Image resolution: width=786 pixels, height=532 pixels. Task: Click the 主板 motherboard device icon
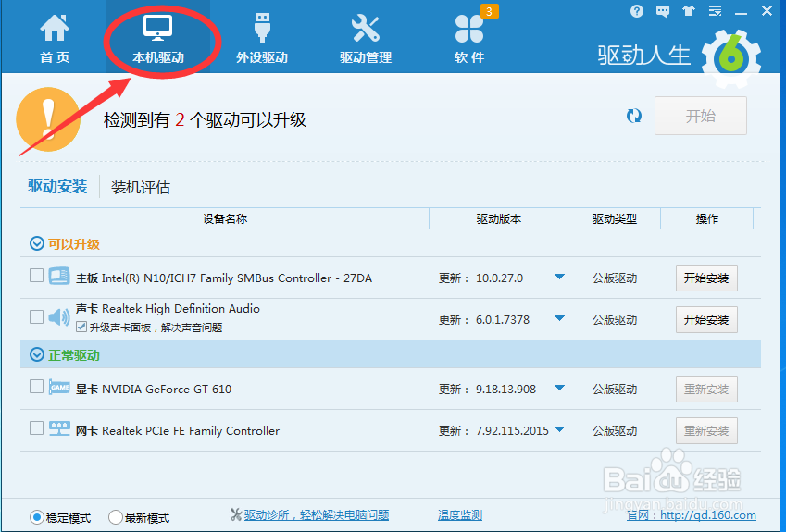point(59,277)
